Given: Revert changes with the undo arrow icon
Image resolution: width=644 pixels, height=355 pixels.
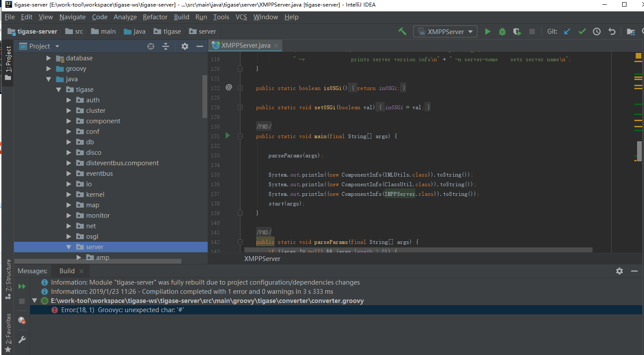Looking at the screenshot, I should [x=612, y=31].
